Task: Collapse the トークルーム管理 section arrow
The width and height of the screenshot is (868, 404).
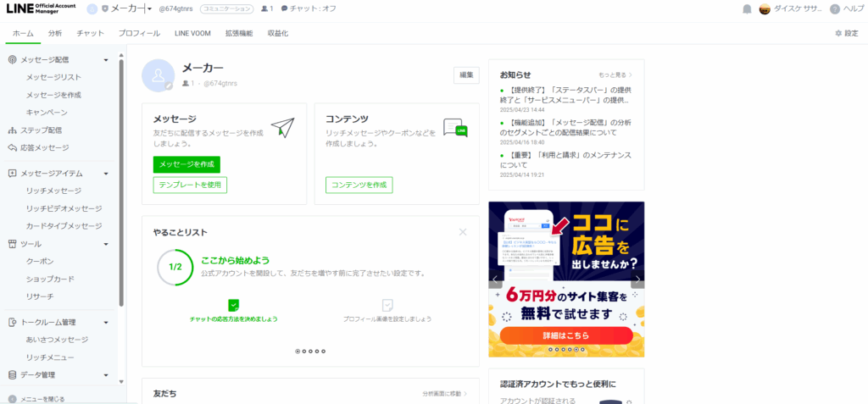Action: 106,322
